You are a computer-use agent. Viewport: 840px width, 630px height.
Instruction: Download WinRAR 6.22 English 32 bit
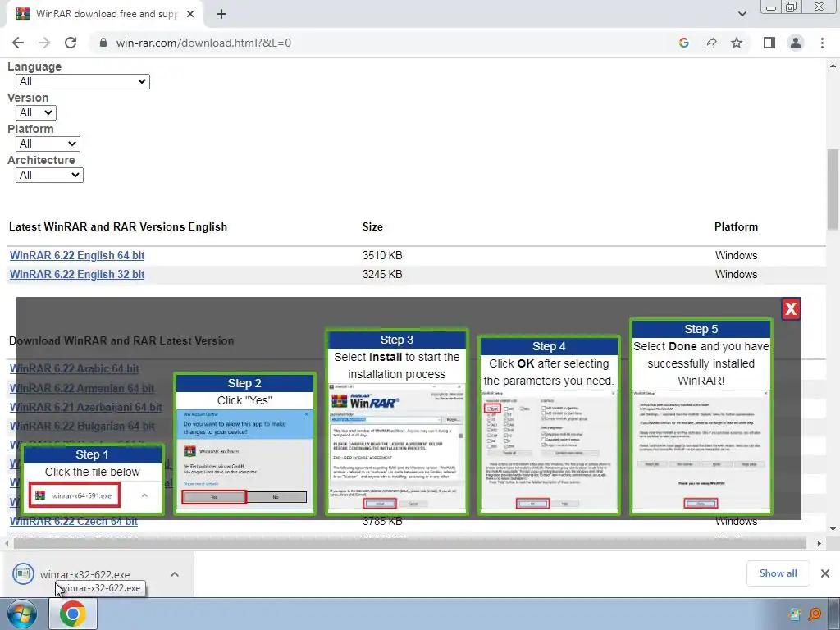pyautogui.click(x=77, y=274)
